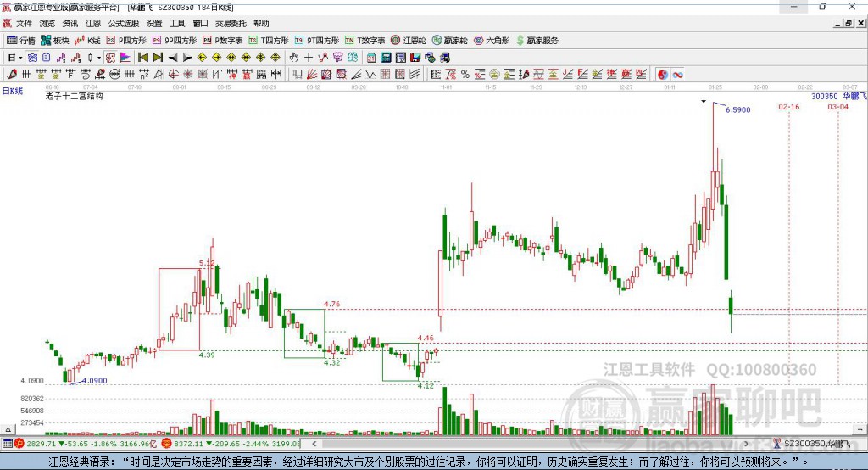
Task: Click the save floppy disk icon
Action: coord(415,58)
